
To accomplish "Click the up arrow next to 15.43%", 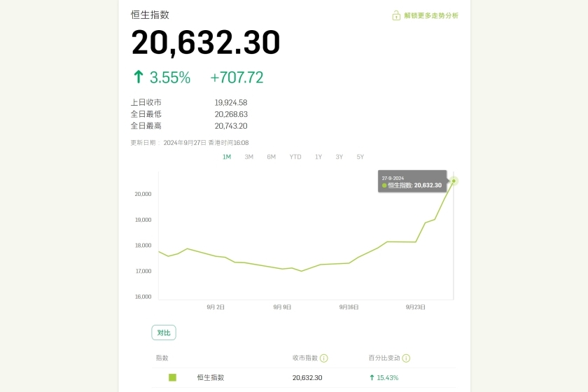I will click(372, 378).
